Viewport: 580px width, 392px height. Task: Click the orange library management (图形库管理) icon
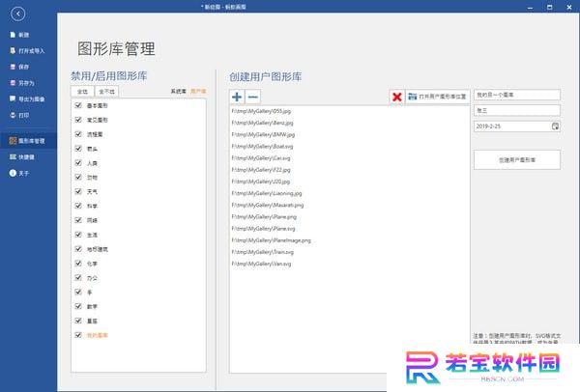click(x=13, y=140)
